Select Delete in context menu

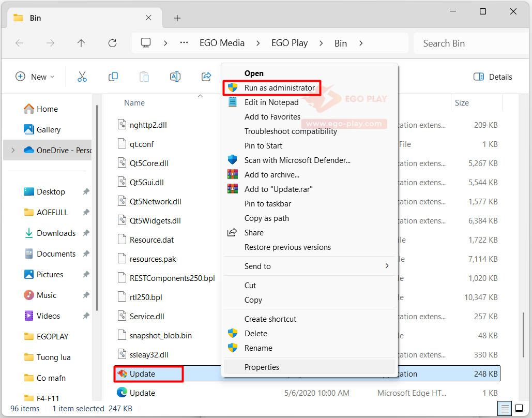pyautogui.click(x=309, y=334)
